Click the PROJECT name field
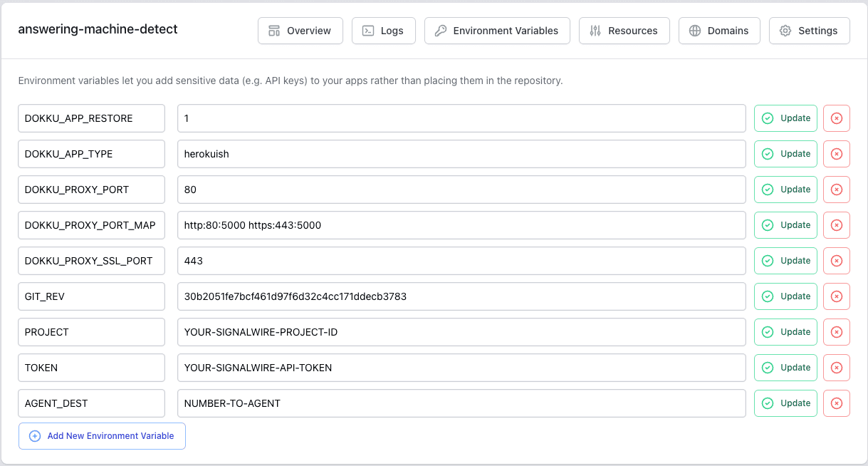 click(x=91, y=332)
